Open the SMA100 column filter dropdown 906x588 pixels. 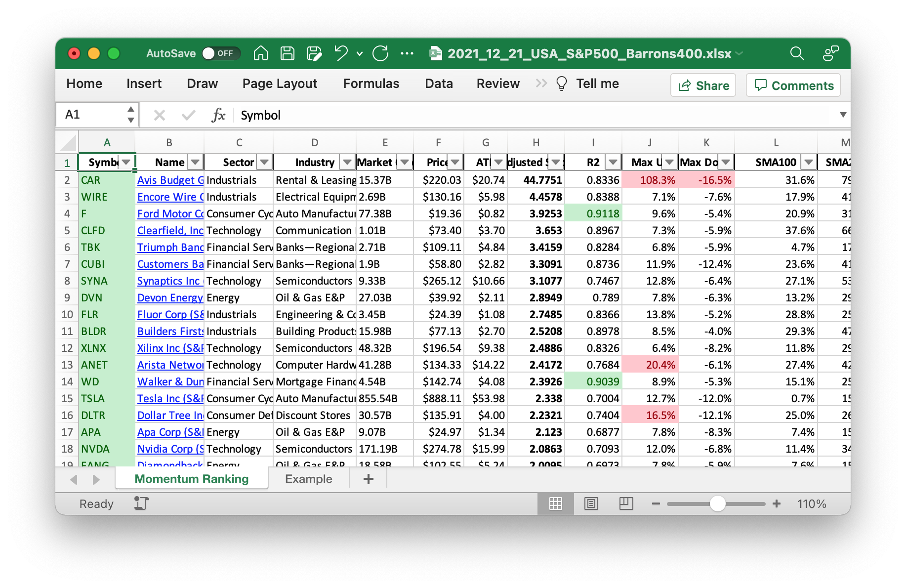click(x=809, y=162)
